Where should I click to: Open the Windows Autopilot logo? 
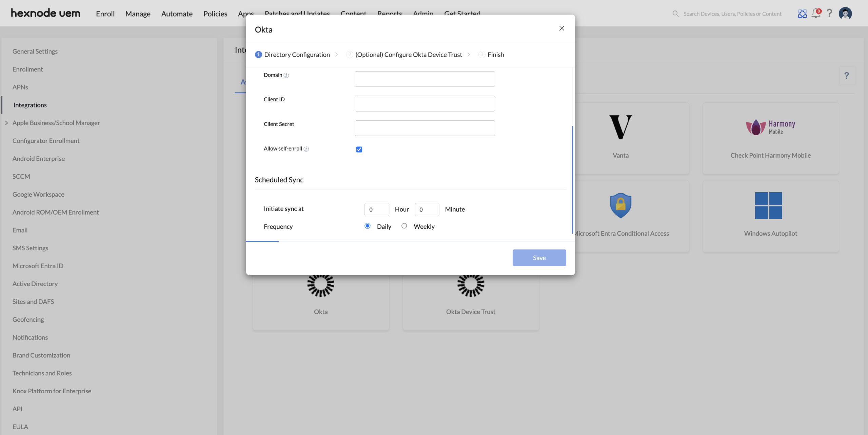[x=768, y=205]
